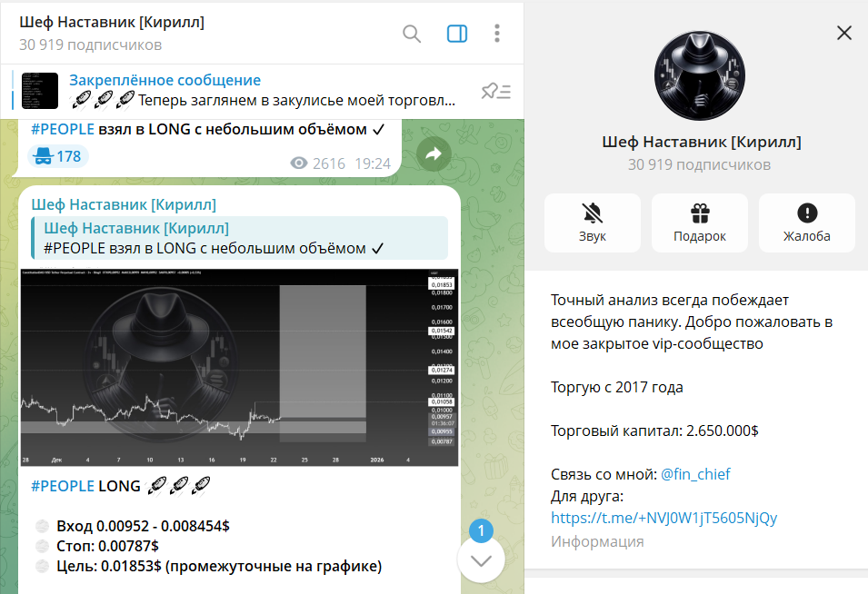Open the three-dot channel menu

point(497,34)
